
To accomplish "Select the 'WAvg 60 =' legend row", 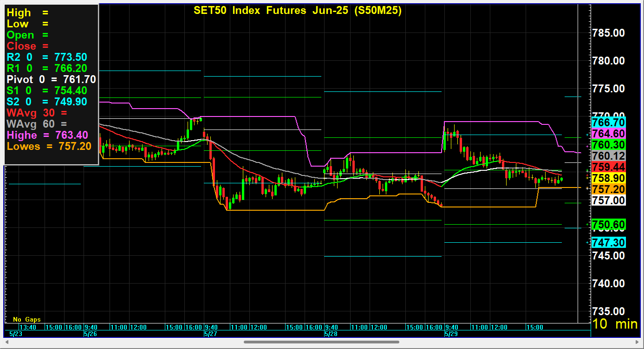I will [x=37, y=124].
